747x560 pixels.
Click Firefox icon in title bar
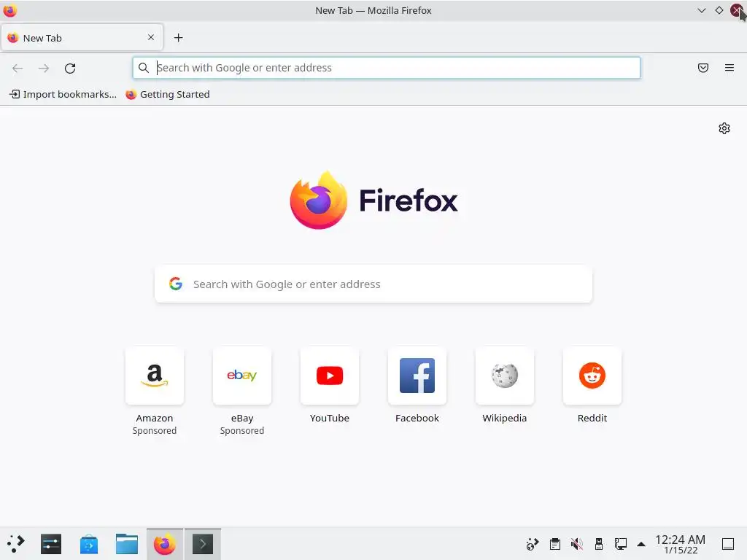tap(10, 10)
